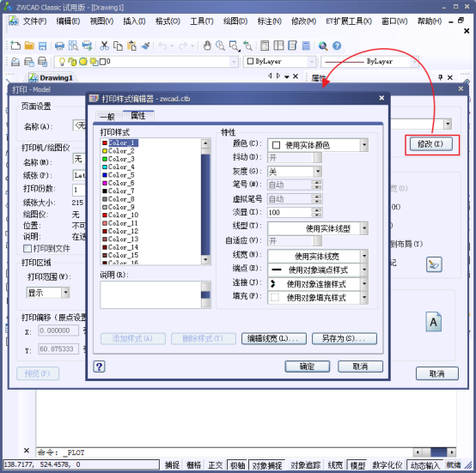Image resolution: width=476 pixels, height=473 pixels.
Task: Select the Zoom realtime magnifier tool
Action: pos(220,45)
